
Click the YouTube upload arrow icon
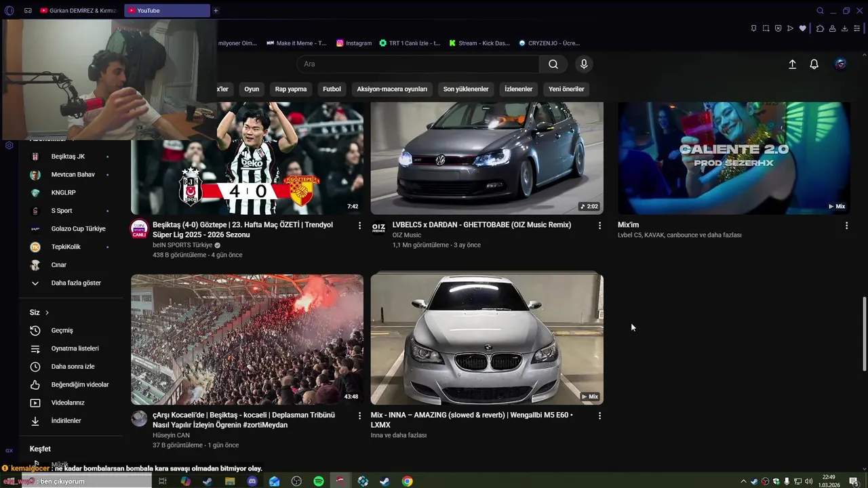[792, 64]
